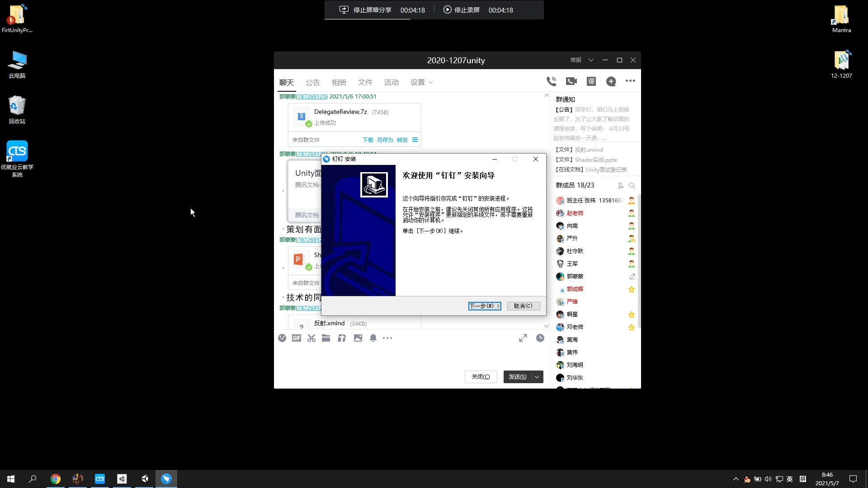Expand the 设置 dropdown tab
The image size is (868, 488).
[422, 82]
